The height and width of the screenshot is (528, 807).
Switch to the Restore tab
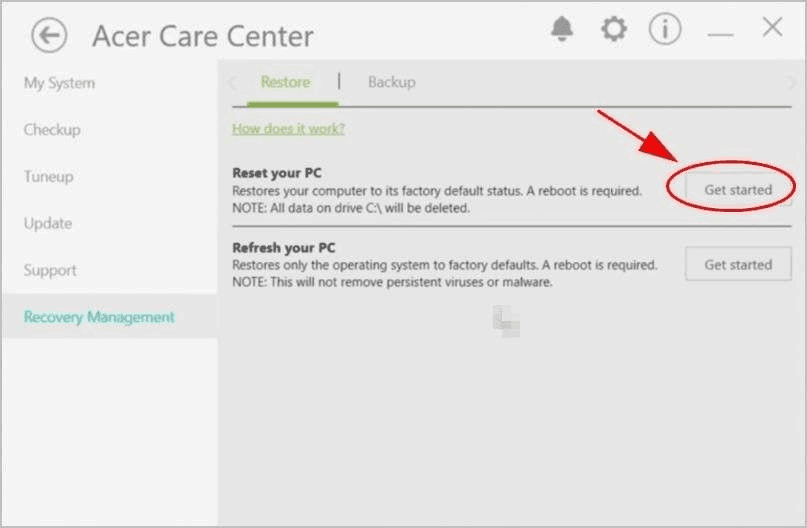[x=285, y=82]
